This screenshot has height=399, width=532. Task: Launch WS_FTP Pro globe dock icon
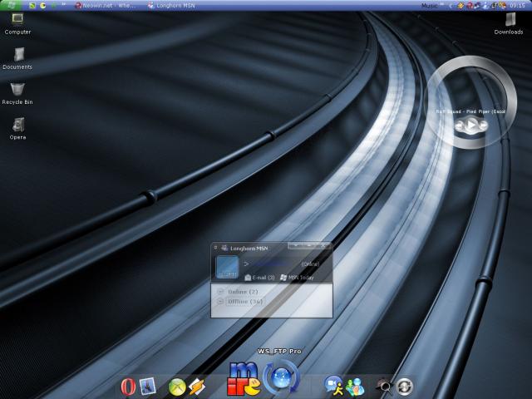pyautogui.click(x=281, y=378)
